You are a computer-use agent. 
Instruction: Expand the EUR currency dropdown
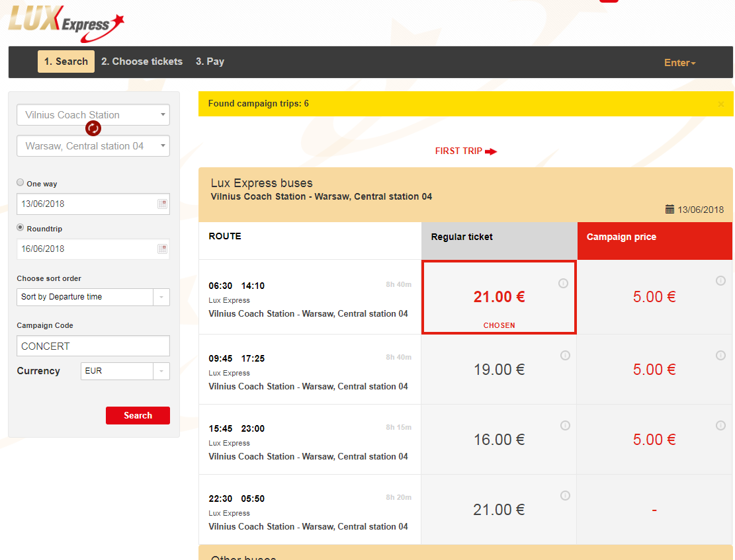click(125, 371)
